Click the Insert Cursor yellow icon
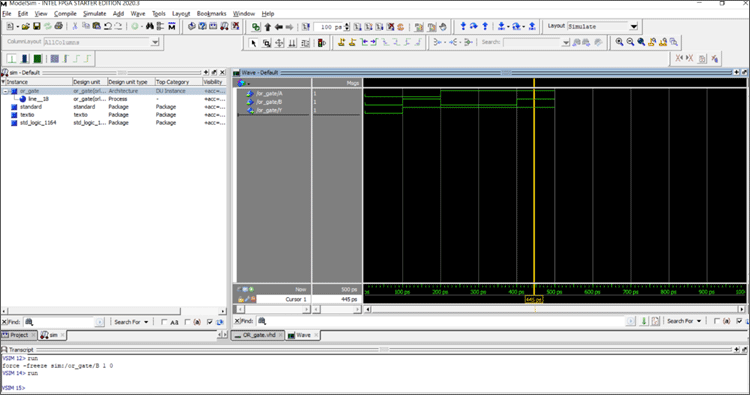 (341, 43)
